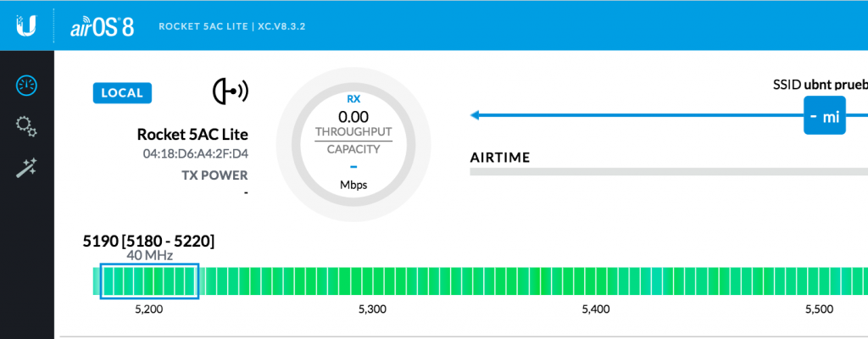
Task: Click the SSID ubnt label
Action: pos(821,85)
